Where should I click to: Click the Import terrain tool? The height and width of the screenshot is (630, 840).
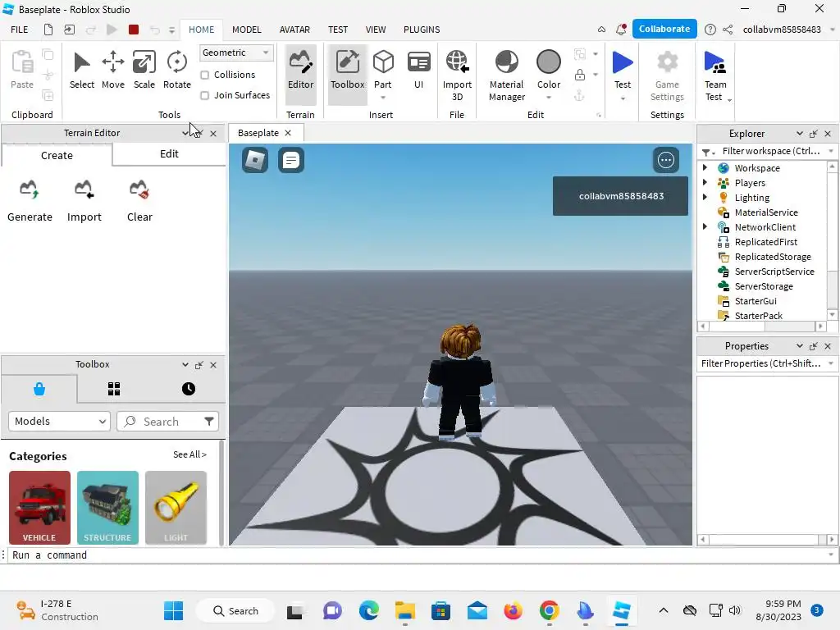pyautogui.click(x=84, y=202)
